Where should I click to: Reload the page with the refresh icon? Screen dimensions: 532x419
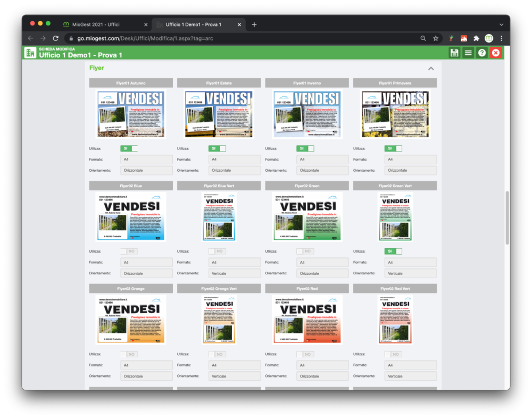pyautogui.click(x=56, y=38)
